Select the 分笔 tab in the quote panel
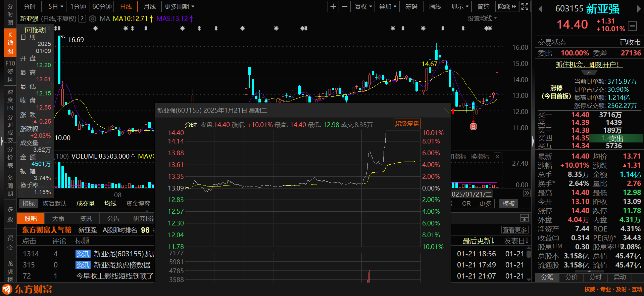The image size is (644, 296). tap(547, 277)
